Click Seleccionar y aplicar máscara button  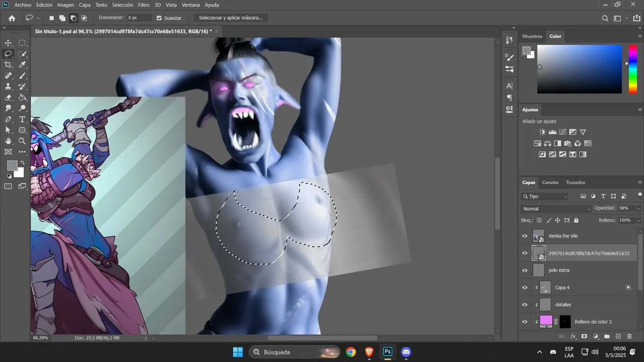(230, 18)
